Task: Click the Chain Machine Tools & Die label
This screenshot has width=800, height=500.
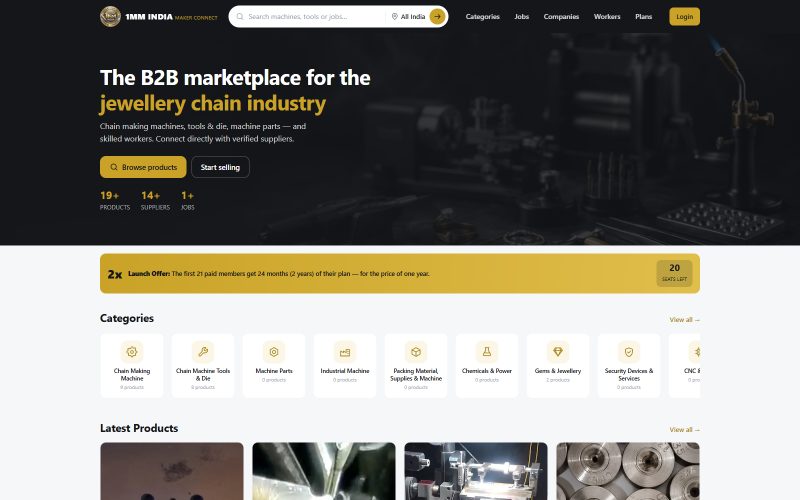Action: point(203,374)
